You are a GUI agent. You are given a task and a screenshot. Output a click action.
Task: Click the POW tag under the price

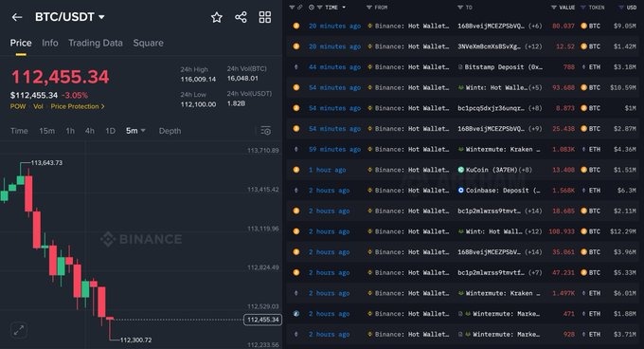(x=18, y=106)
